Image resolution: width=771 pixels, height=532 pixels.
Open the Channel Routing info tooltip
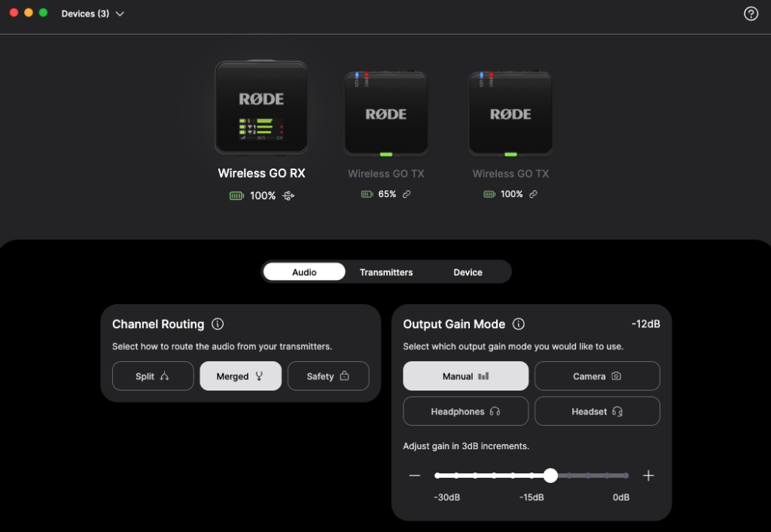pos(218,324)
